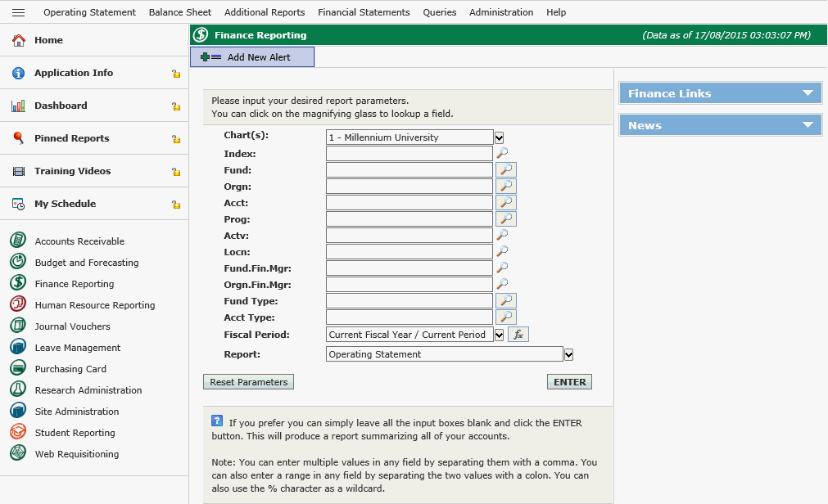Open the Web Requisitioning module icon
The image size is (828, 504).
[18, 454]
